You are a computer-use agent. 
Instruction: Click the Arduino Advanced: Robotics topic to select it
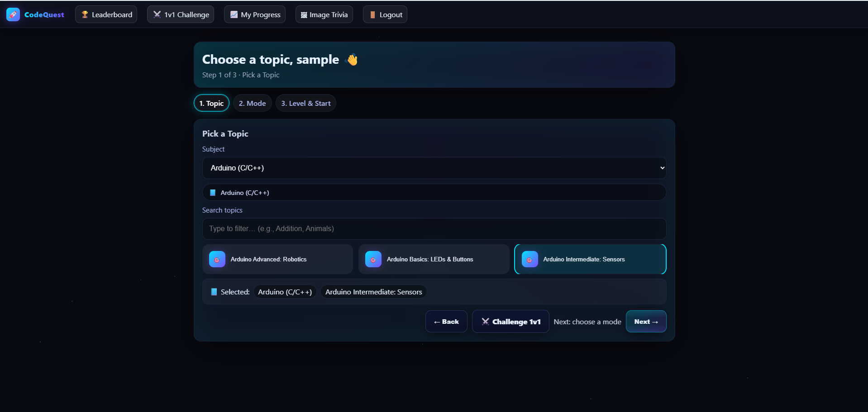click(x=277, y=259)
